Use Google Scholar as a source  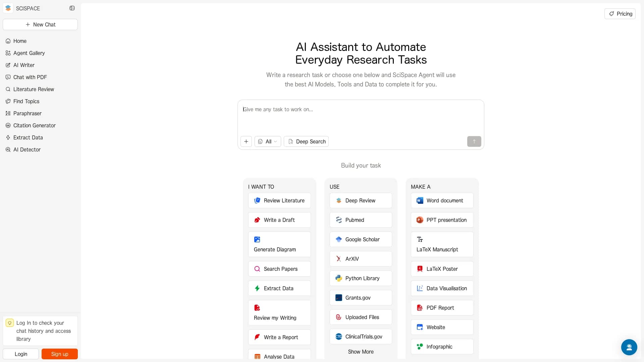pos(361,239)
